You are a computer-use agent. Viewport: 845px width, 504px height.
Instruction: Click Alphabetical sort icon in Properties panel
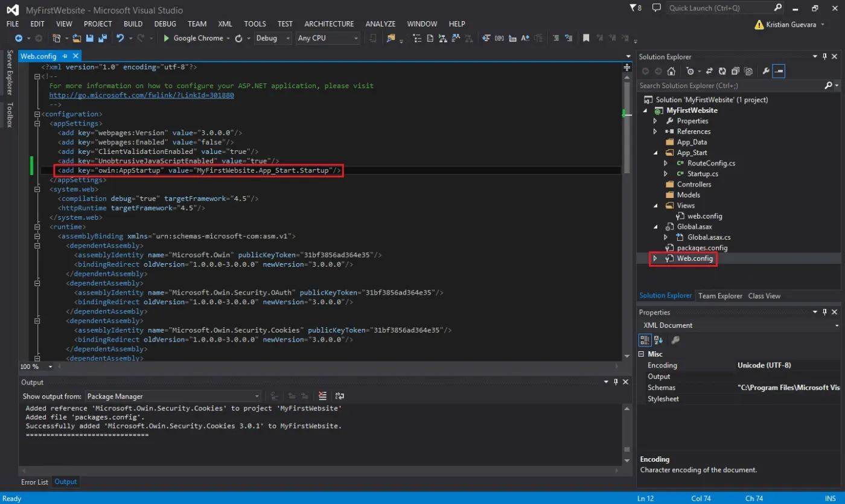[658, 340]
